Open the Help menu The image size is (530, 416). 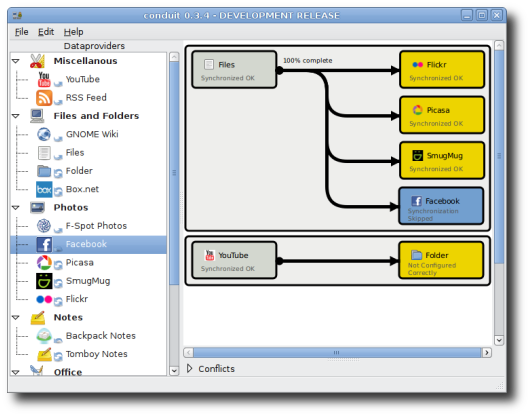point(73,32)
